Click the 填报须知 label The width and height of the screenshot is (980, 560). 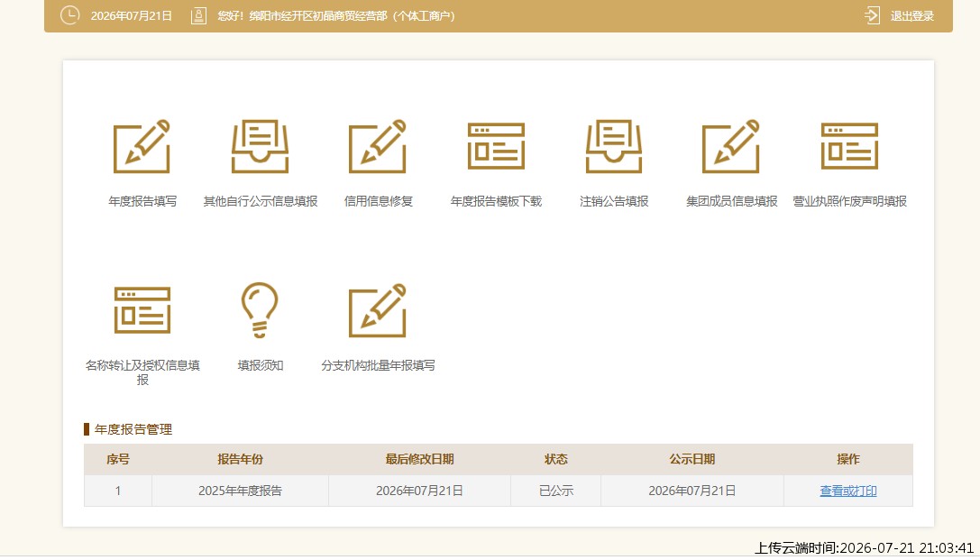pos(261,365)
